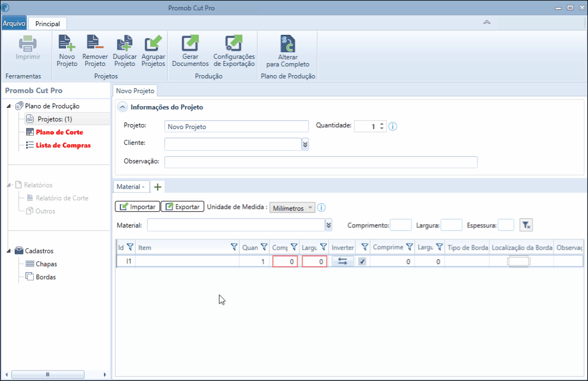Screen dimensions: 588x381
Task: Open the Arquivo menu tab
Action: pyautogui.click(x=14, y=23)
